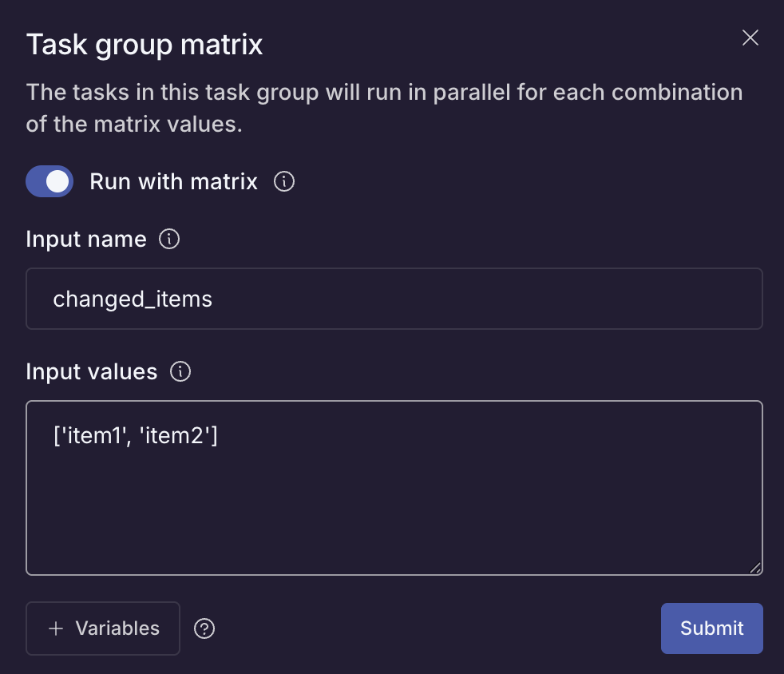Click the info icon beside Input name
Screen dimensions: 784x674
pos(168,239)
